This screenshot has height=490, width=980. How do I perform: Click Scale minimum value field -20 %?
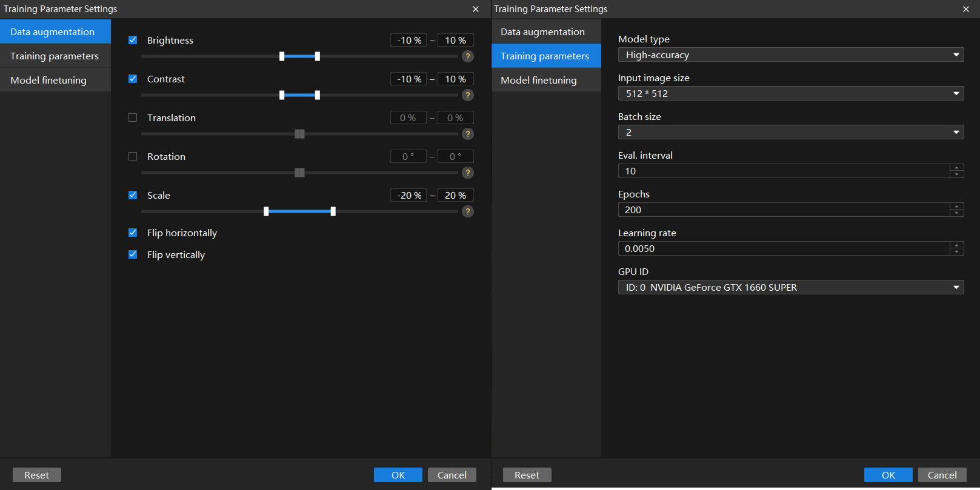point(408,195)
